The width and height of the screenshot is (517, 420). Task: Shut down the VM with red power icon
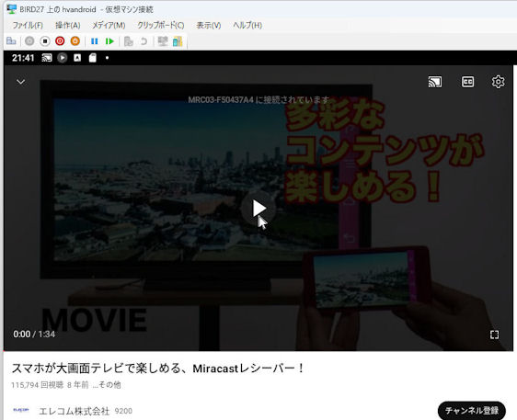pyautogui.click(x=60, y=41)
